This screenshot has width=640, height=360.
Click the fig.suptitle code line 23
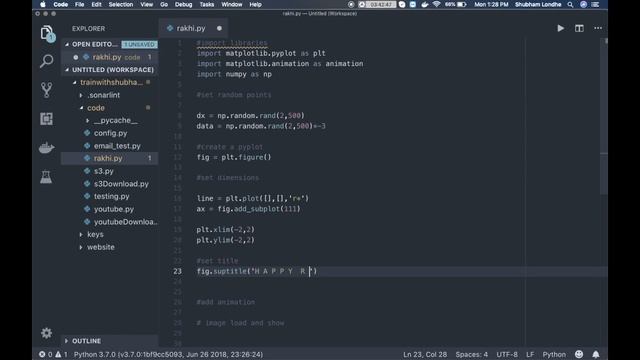coord(257,271)
